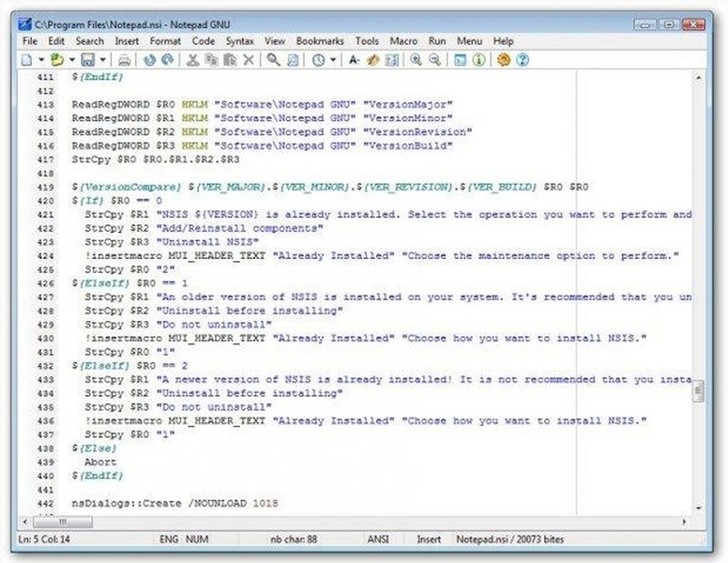Click the highlighter brush toolbar icon
This screenshot has height=563, width=728.
click(372, 60)
